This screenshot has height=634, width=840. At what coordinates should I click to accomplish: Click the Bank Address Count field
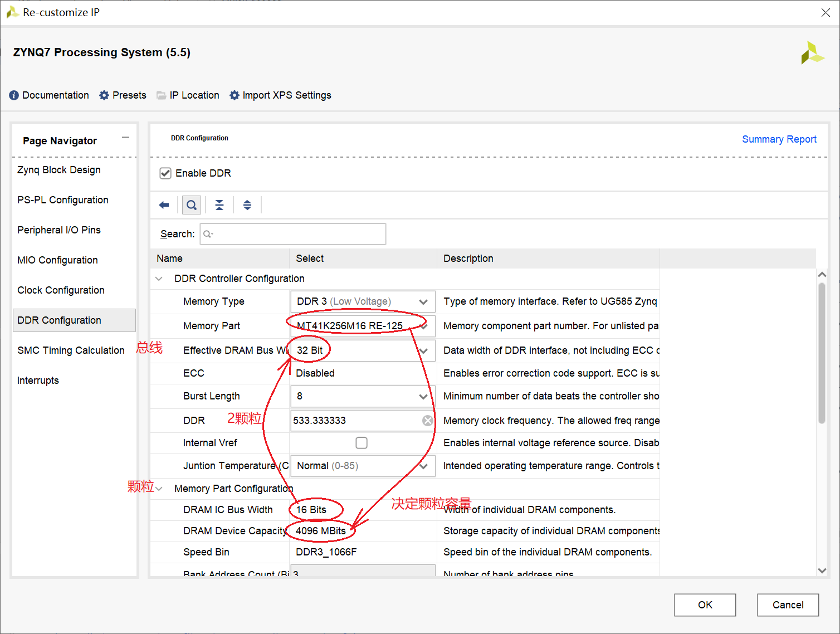pyautogui.click(x=363, y=571)
